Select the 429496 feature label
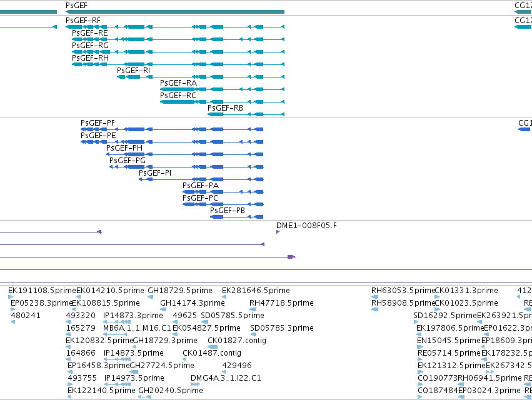The width and height of the screenshot is (532, 400). (x=237, y=366)
